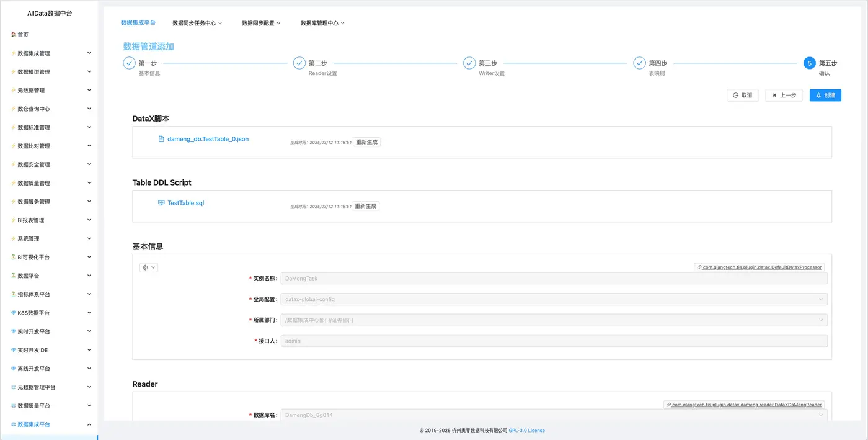Open 数据库管理中心 top menu

[322, 23]
